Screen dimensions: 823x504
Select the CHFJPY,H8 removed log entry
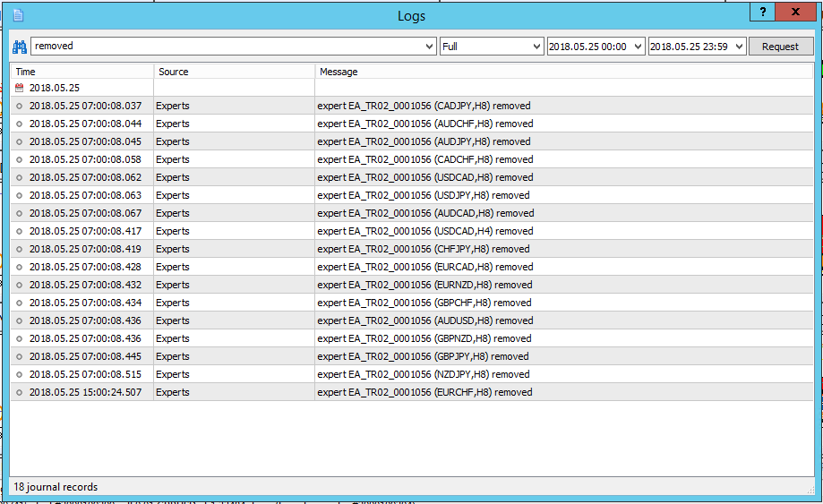tap(412, 249)
